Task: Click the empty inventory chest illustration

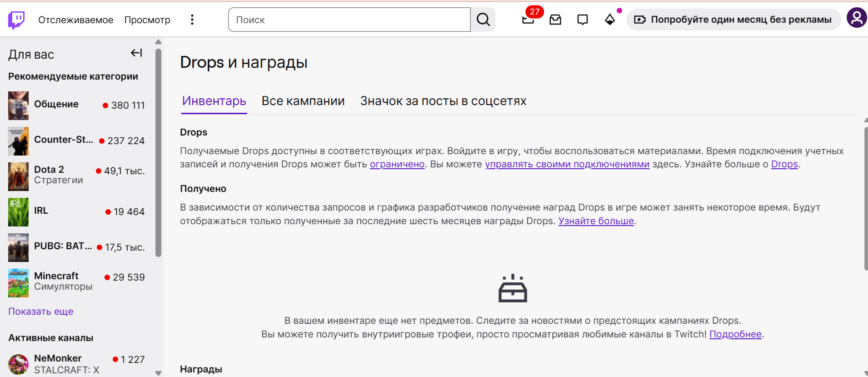Action: pos(513,288)
